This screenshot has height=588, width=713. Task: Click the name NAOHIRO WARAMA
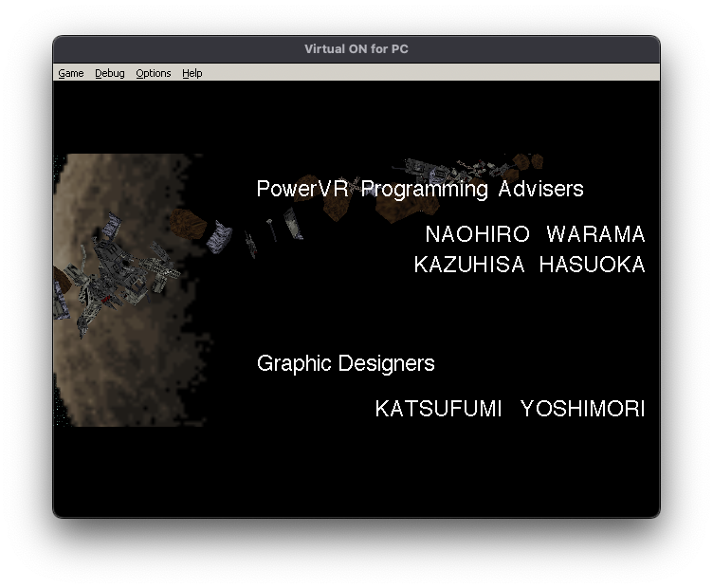(535, 234)
